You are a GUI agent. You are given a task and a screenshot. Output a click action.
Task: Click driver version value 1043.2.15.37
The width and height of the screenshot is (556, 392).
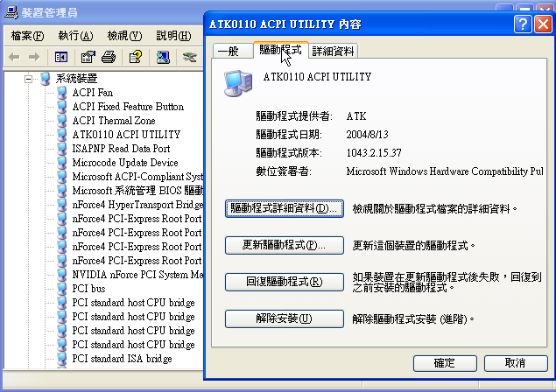(374, 153)
